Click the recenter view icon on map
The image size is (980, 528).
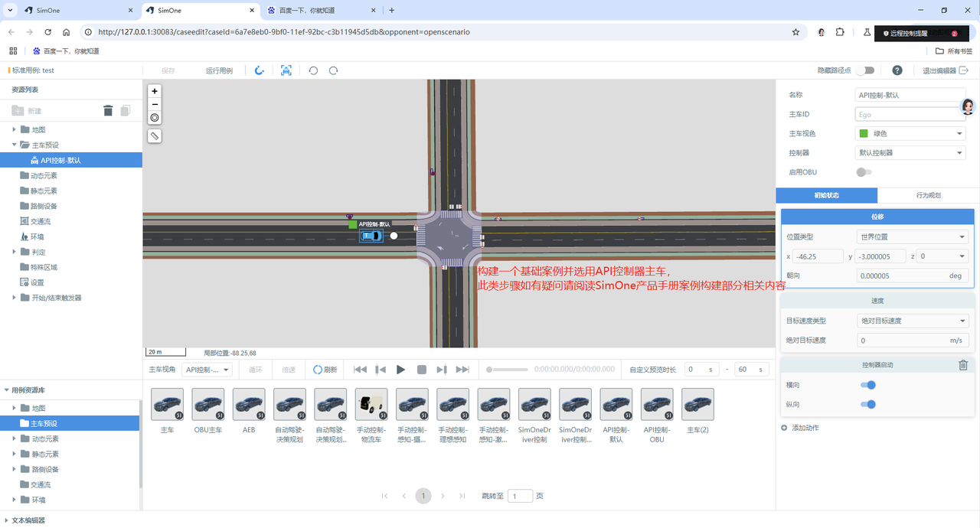pos(155,118)
